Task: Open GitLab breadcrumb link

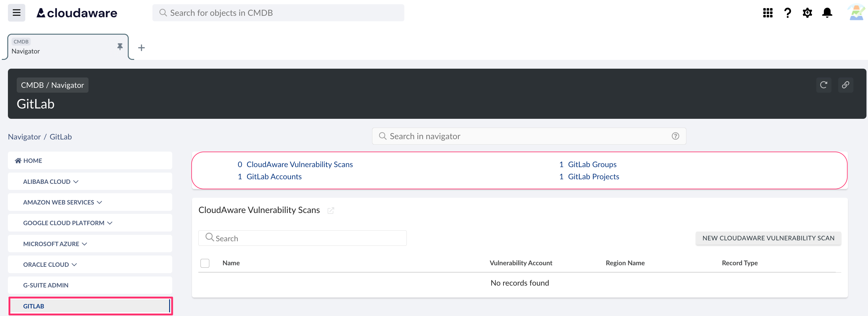Action: tap(61, 137)
